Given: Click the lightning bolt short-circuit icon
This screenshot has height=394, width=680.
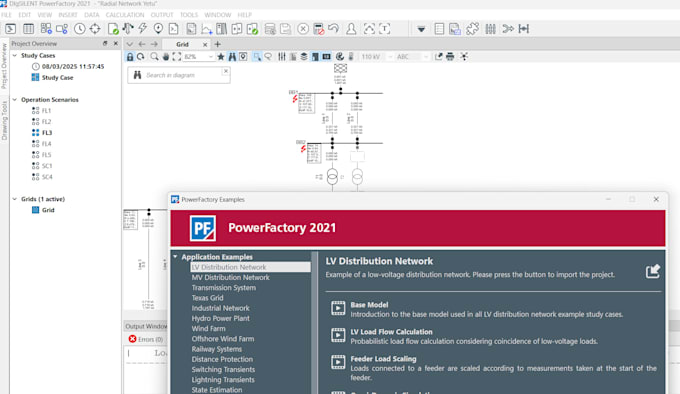Looking at the screenshot, I should pyautogui.click(x=143, y=29).
